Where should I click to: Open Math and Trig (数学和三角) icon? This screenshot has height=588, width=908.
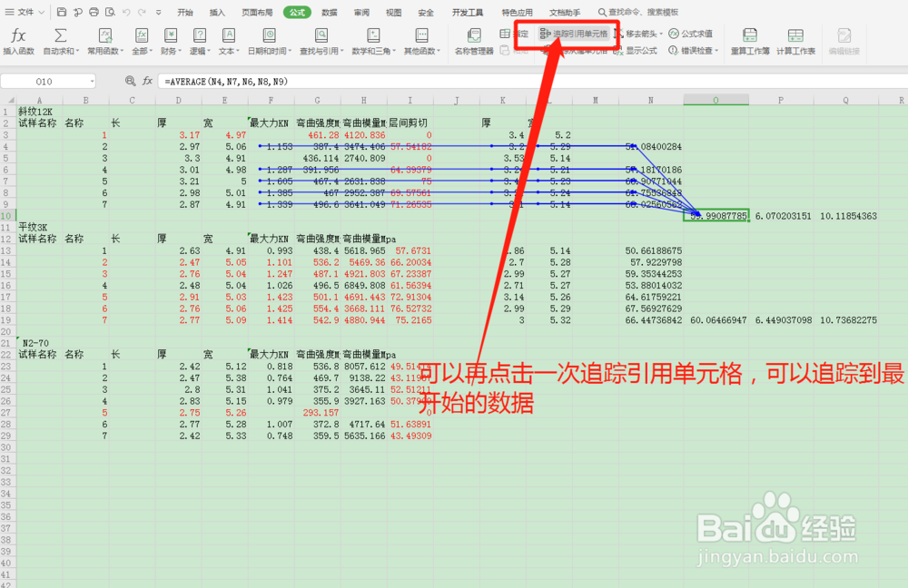point(373,36)
